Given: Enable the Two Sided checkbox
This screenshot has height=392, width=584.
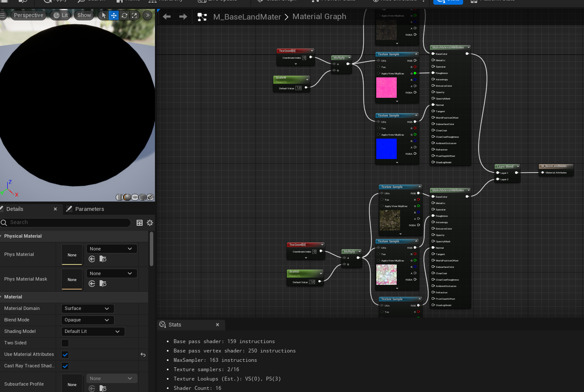Looking at the screenshot, I should pyautogui.click(x=65, y=343).
